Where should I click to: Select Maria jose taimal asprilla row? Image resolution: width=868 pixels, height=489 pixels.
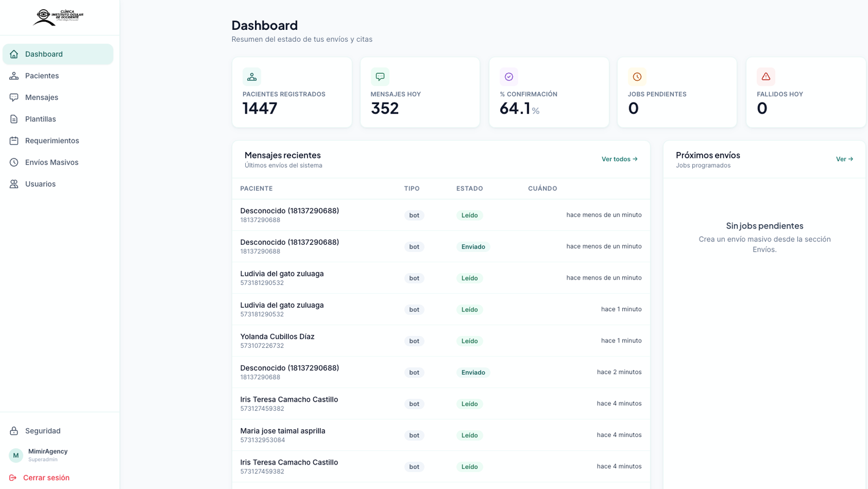coord(441,435)
